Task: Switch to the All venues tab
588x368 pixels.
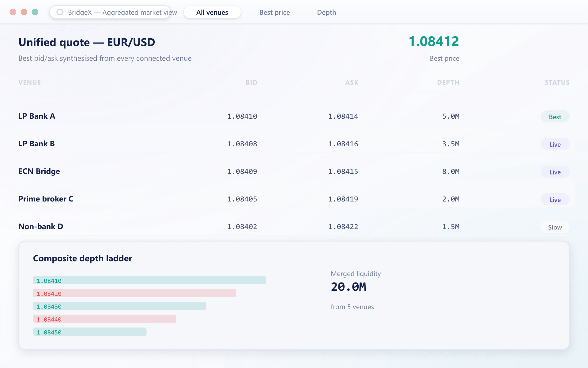Action: [212, 12]
